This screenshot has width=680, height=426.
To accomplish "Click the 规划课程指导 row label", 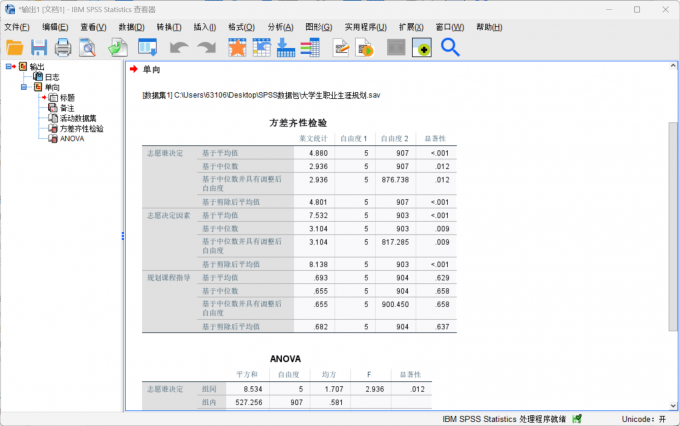I will pos(168,278).
